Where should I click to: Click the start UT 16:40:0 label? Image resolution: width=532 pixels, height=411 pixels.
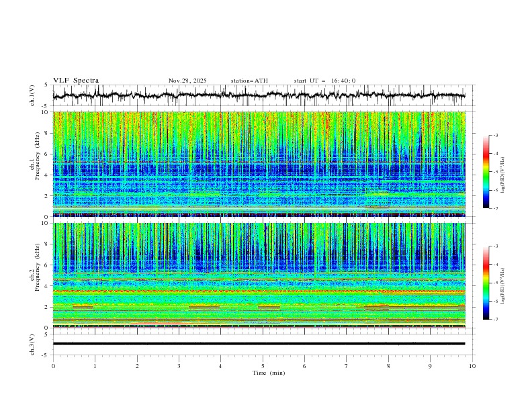tap(324, 81)
